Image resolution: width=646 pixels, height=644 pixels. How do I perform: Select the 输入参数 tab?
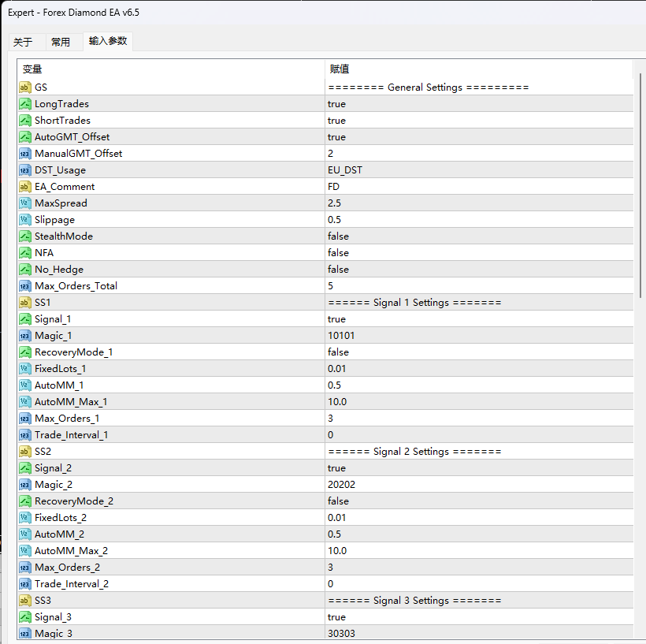pyautogui.click(x=108, y=41)
